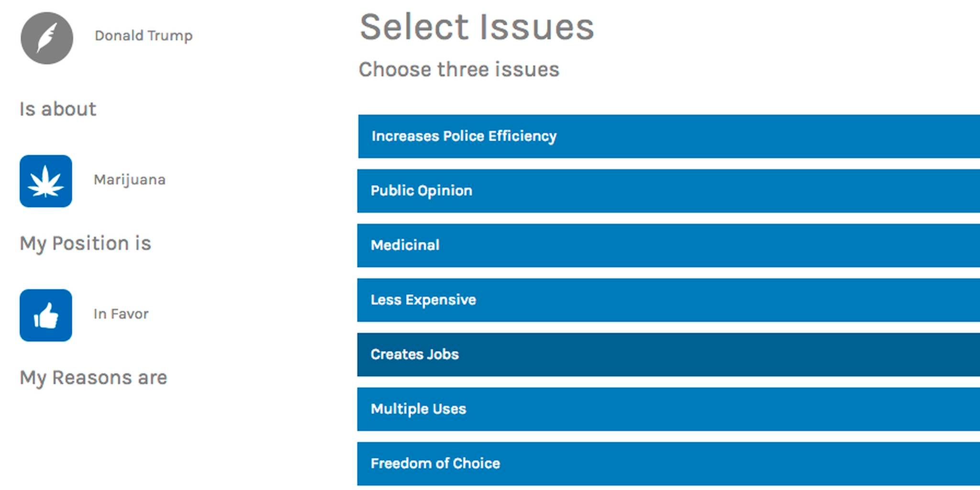Click the Marijuana topic label
980x490 pixels.
[x=130, y=180]
